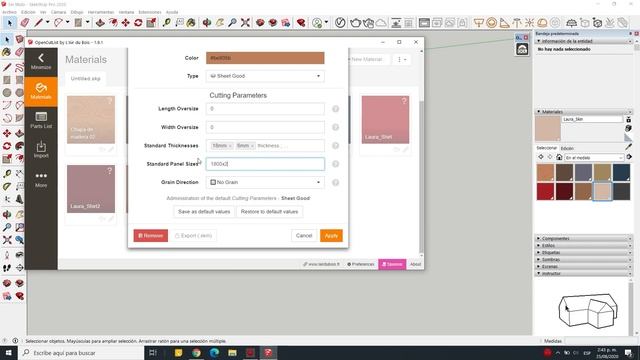Click the Width Oversize input field
Image resolution: width=640 pixels, height=360 pixels.
(265, 127)
